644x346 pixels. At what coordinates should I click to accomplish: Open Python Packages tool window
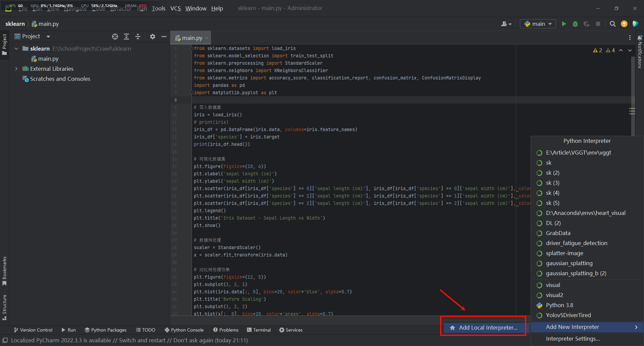(106, 330)
